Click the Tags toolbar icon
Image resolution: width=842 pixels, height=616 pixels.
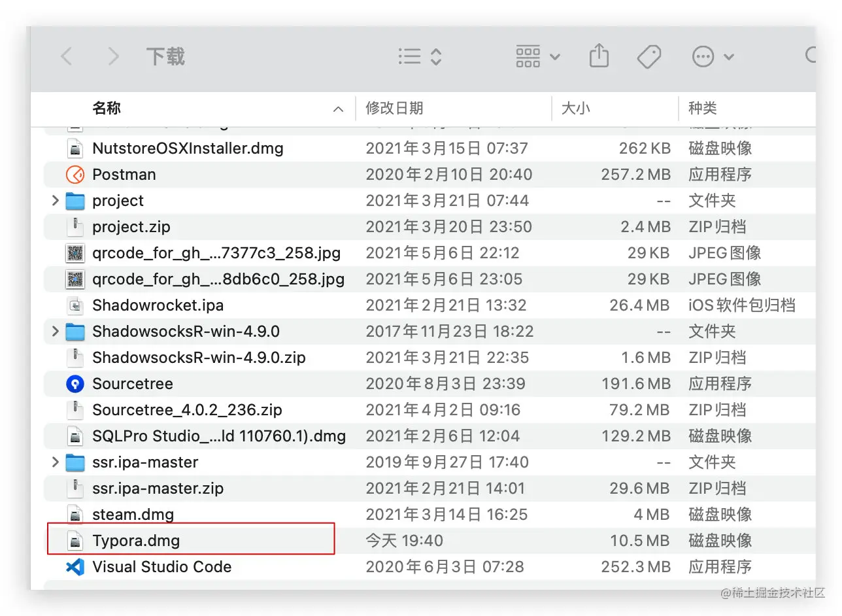[x=649, y=57]
